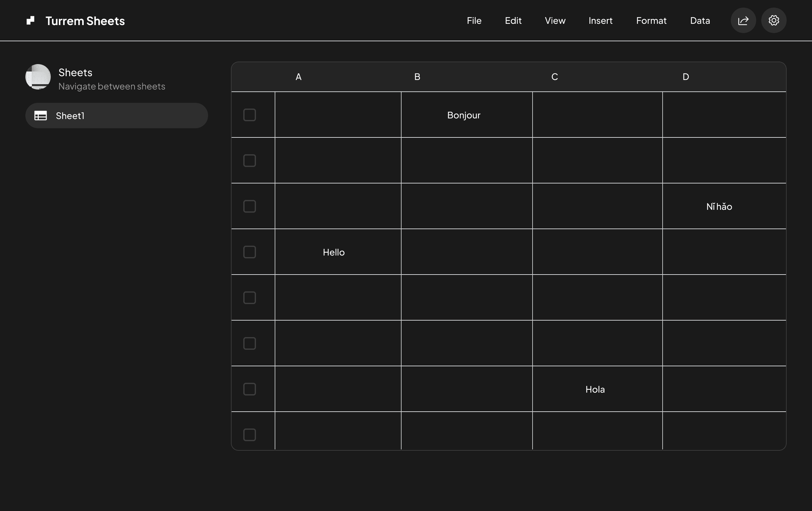The image size is (812, 511).
Task: Open the Format menu
Action: tap(651, 20)
